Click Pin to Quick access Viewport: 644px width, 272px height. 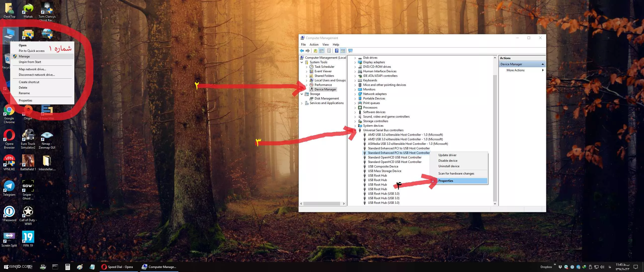(x=42, y=51)
